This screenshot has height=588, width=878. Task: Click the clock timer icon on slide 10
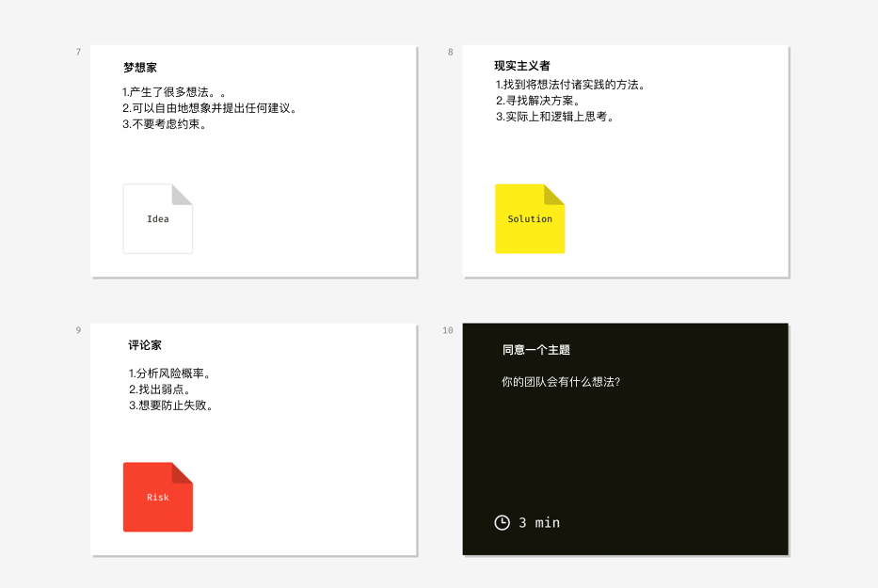503,522
